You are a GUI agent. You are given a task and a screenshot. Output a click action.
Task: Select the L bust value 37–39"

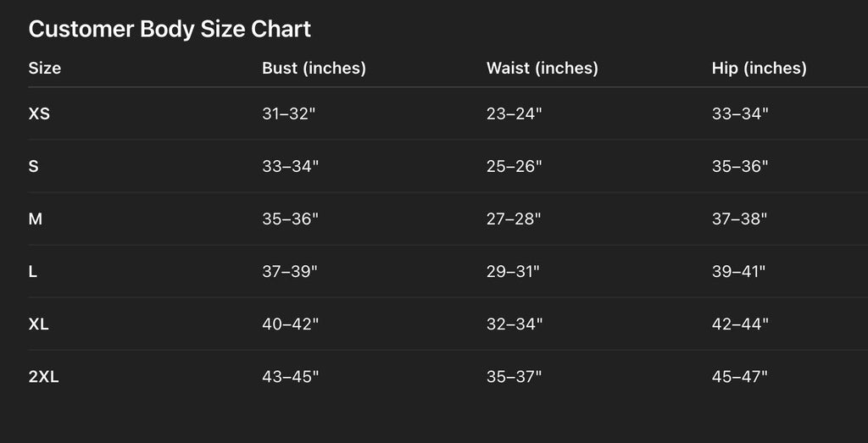click(290, 272)
